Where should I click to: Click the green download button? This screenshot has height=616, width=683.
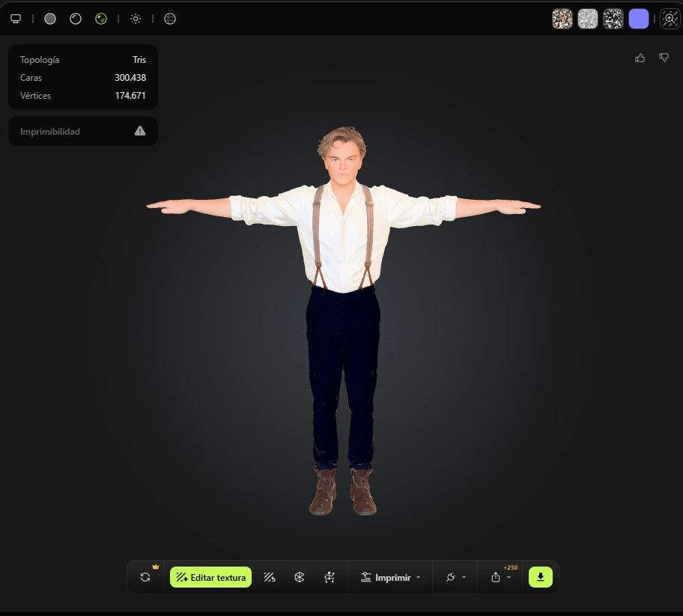tap(541, 577)
